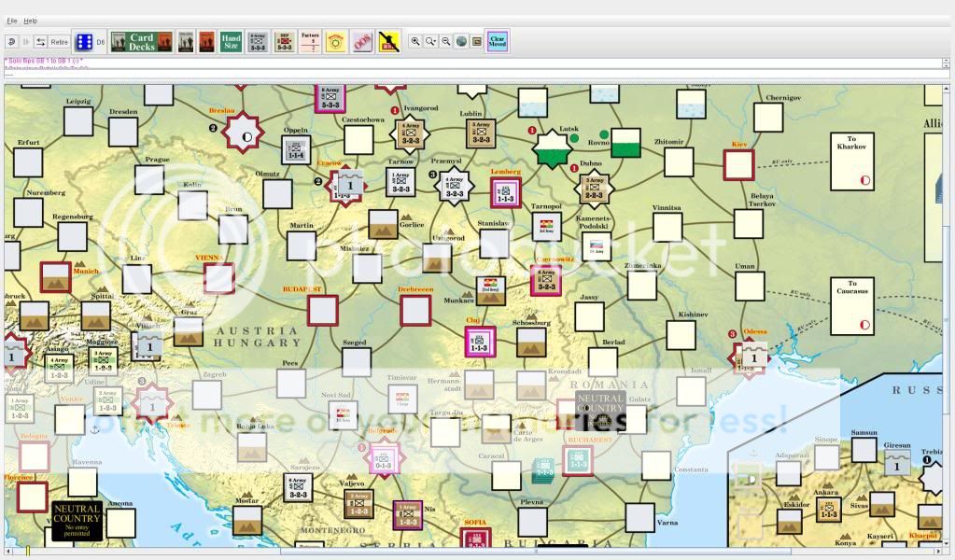Screen dimensions: 955x560
Task: Click the chat log scroll up arrow
Action: [946, 62]
